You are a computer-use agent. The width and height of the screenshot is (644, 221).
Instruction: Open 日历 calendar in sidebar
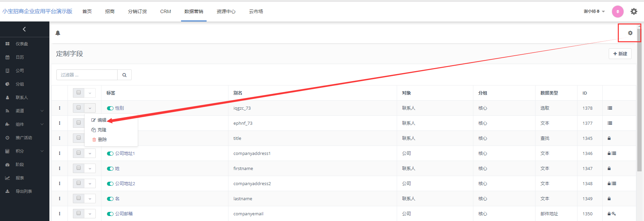pyautogui.click(x=19, y=57)
